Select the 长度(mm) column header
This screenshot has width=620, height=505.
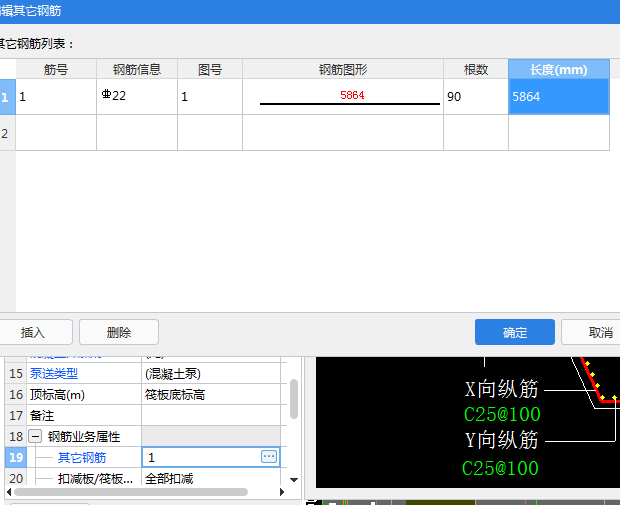click(x=559, y=69)
